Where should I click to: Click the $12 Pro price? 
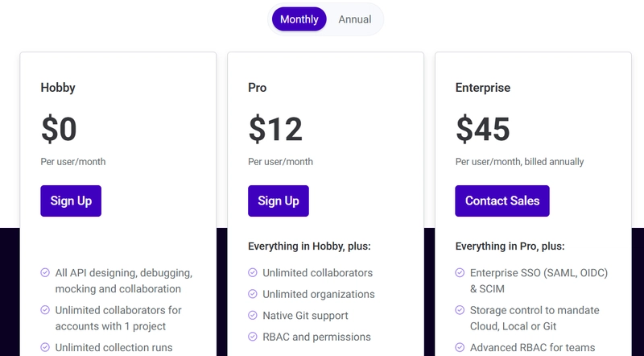pos(275,129)
